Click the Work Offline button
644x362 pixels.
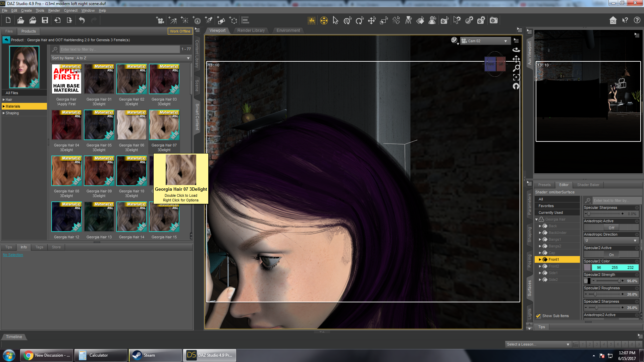pos(180,31)
